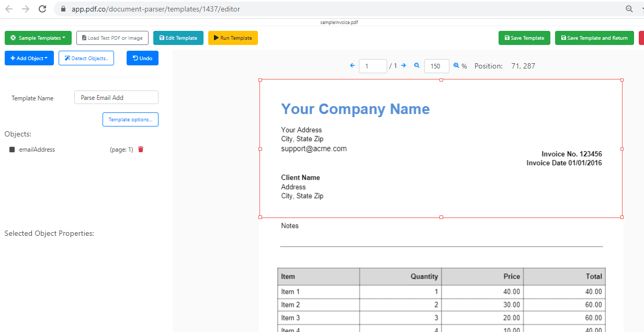Screen dimensions: 644x332
Task: Click the previous page arrow
Action: (352, 66)
